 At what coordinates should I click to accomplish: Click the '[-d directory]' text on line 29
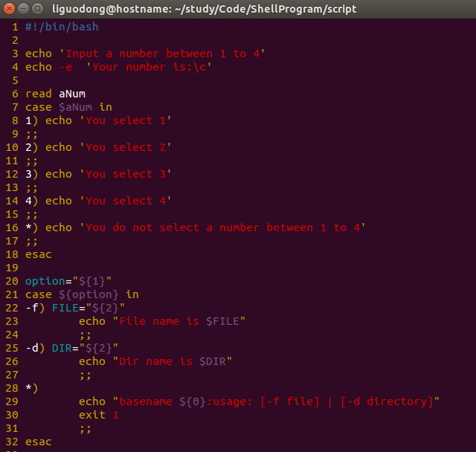pyautogui.click(x=387, y=401)
